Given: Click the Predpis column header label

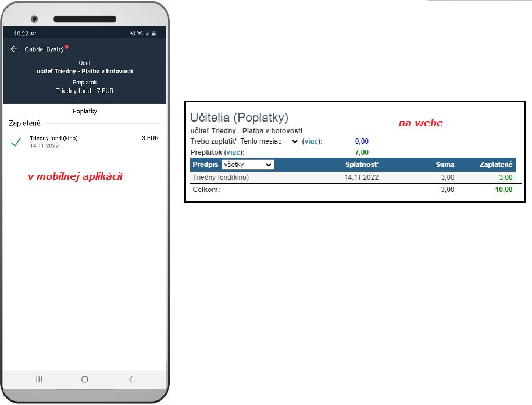Looking at the screenshot, I should tap(205, 165).
